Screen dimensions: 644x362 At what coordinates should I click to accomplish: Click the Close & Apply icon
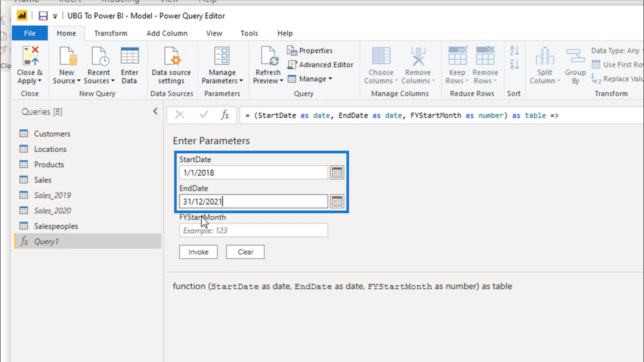click(31, 56)
